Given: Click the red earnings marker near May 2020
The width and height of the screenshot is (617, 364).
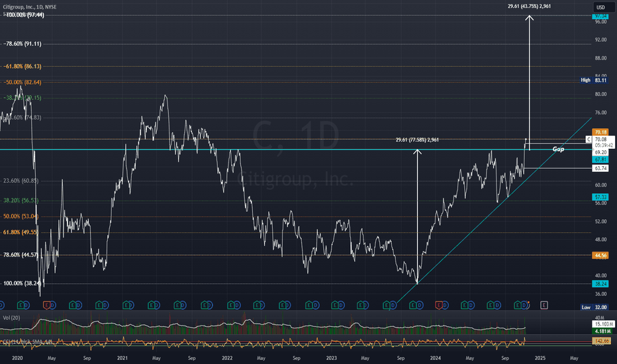Looking at the screenshot, I should click(x=46, y=305).
